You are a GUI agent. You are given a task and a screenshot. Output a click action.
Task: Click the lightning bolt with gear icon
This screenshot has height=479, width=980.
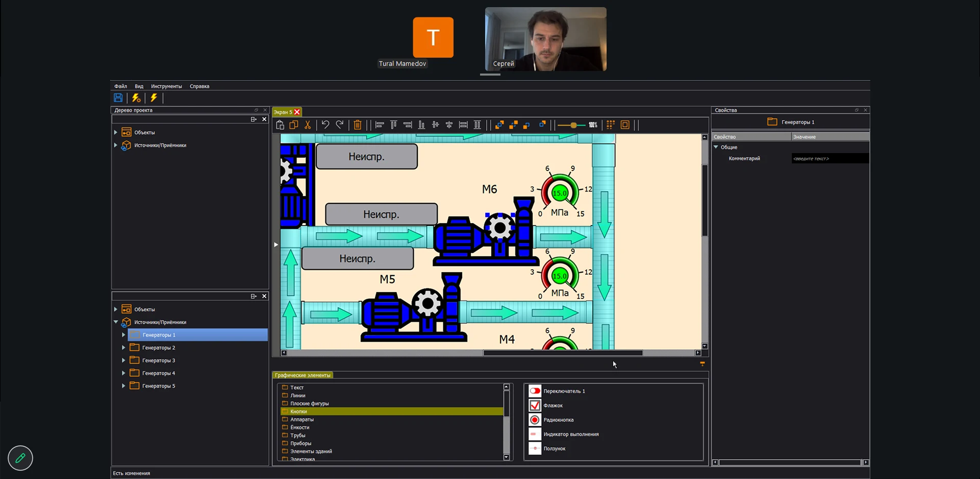[x=136, y=98]
